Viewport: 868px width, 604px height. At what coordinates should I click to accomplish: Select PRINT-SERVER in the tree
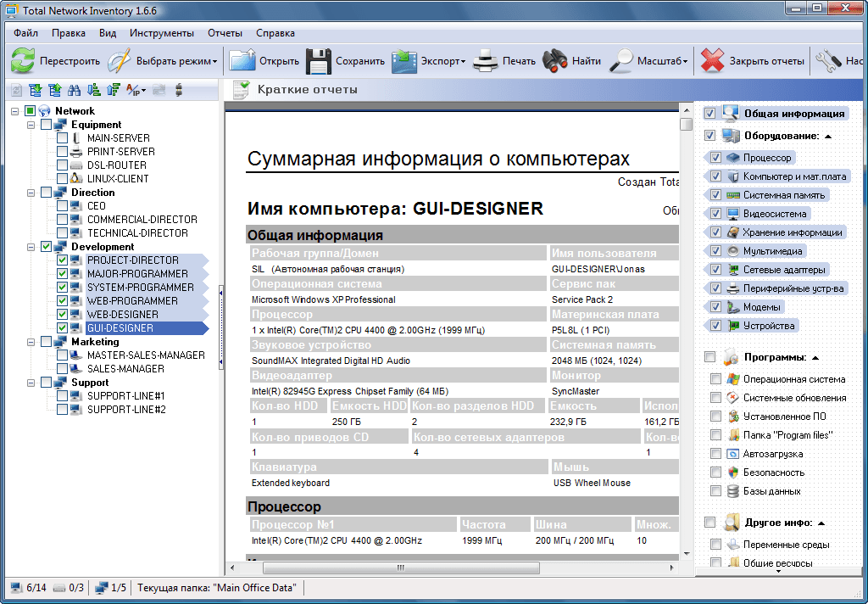120,151
